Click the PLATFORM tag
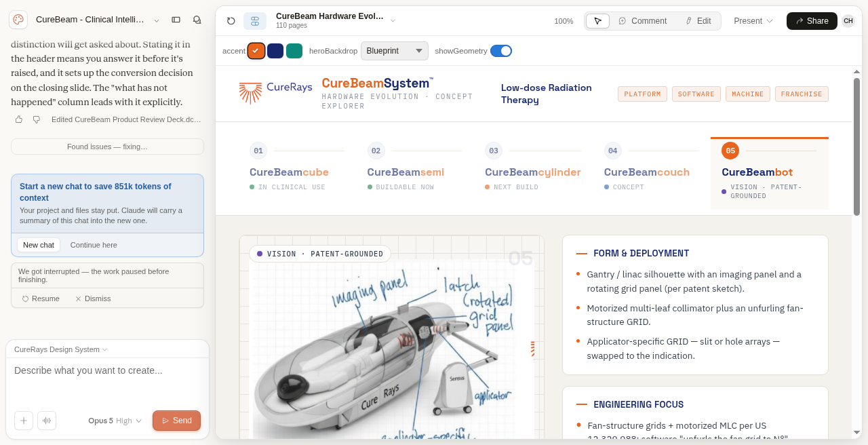This screenshot has height=445, width=868. click(642, 94)
